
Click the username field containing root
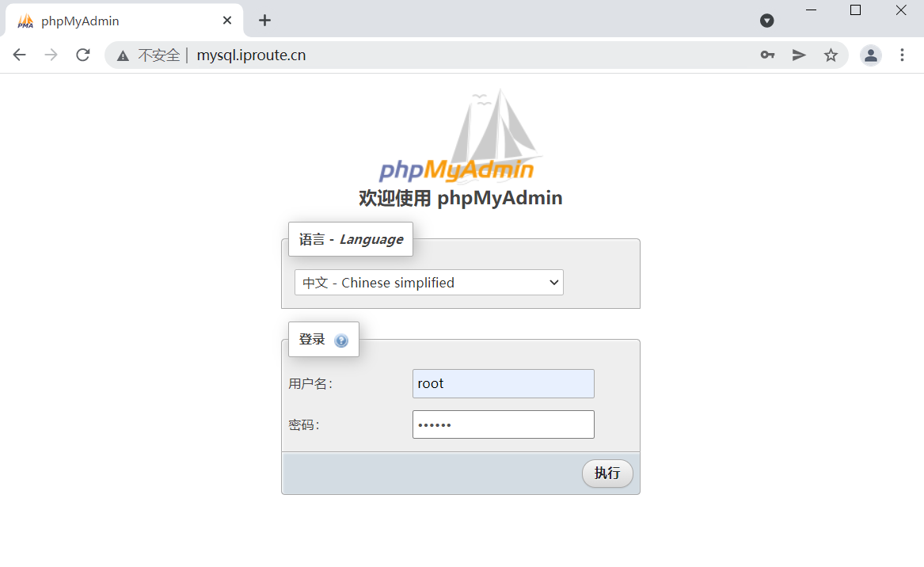click(504, 384)
